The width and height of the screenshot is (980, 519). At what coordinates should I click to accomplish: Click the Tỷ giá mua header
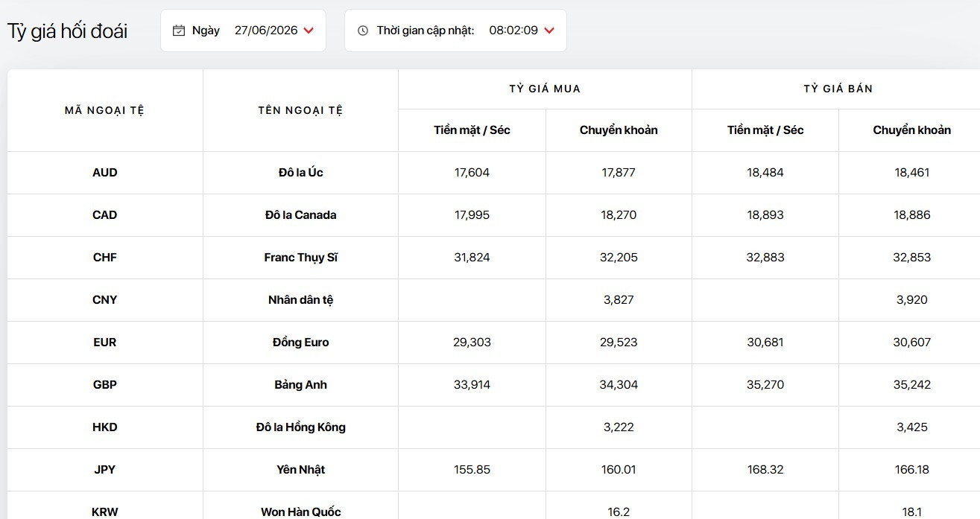coord(545,89)
